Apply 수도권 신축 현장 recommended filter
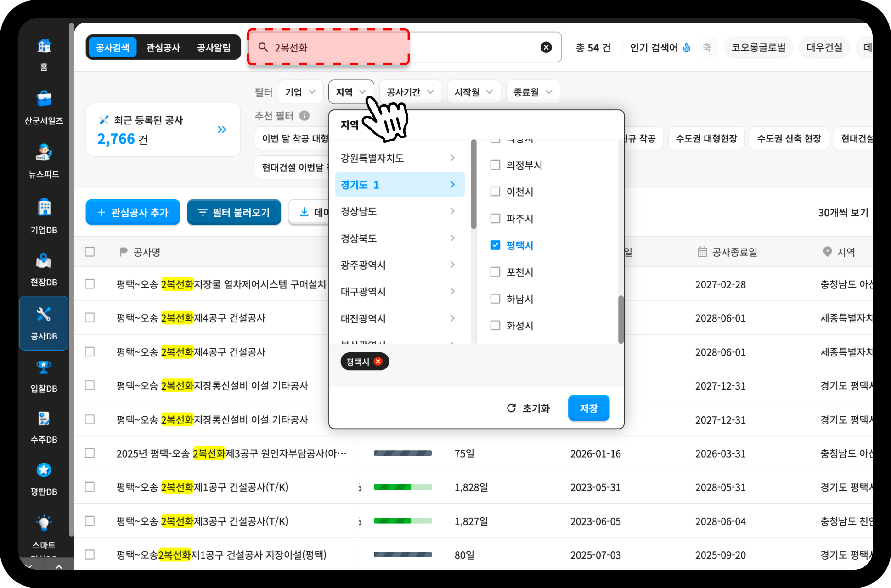This screenshot has width=891, height=588. [x=789, y=138]
